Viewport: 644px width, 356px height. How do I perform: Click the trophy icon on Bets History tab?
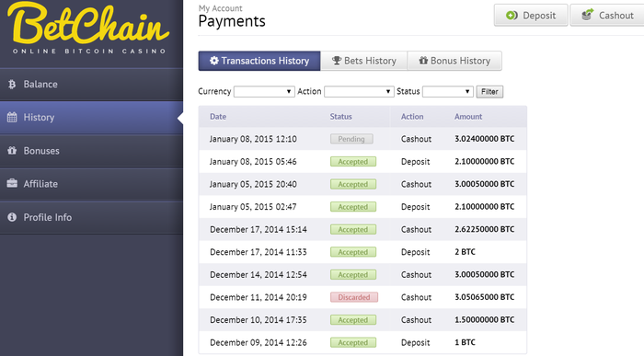click(337, 61)
